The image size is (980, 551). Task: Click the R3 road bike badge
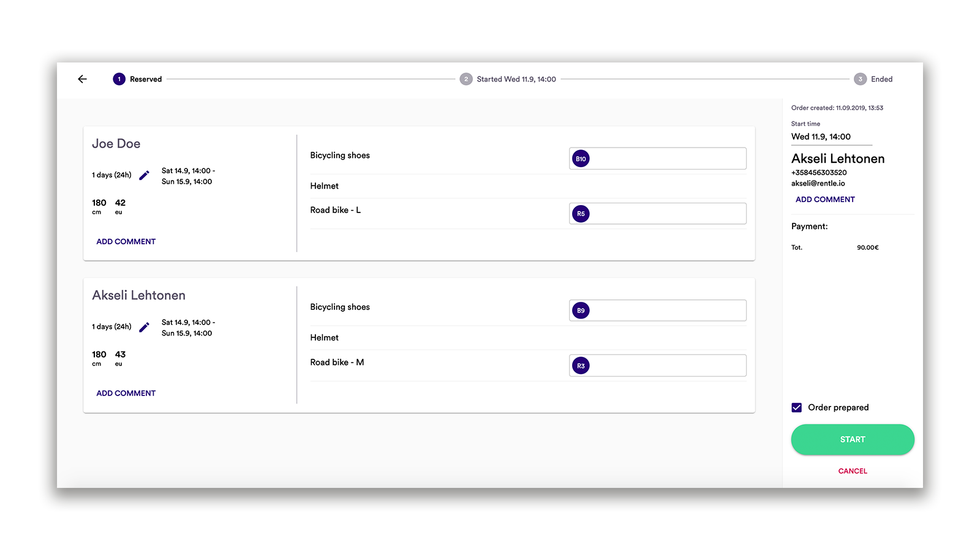pyautogui.click(x=581, y=365)
